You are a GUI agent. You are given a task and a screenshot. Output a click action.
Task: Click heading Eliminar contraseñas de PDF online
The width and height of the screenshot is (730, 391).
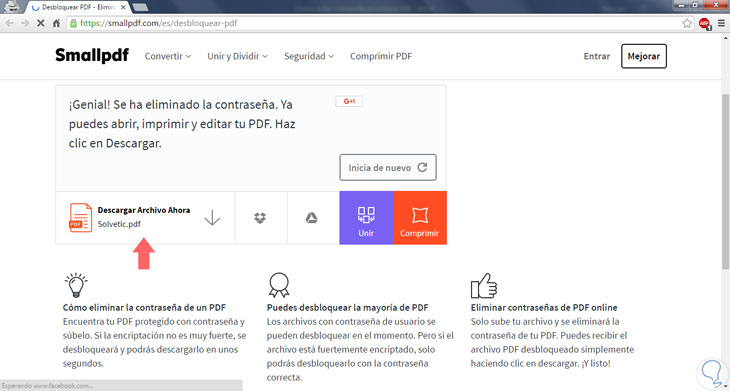tap(544, 308)
